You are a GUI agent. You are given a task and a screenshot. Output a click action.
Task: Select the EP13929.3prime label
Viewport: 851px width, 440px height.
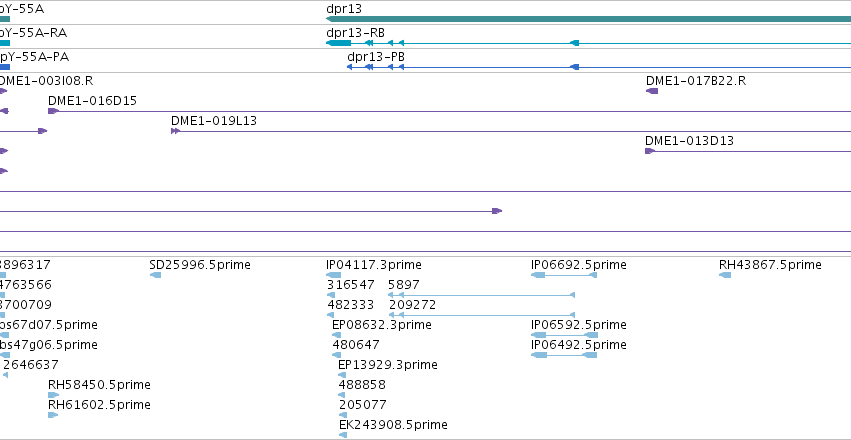click(x=388, y=365)
